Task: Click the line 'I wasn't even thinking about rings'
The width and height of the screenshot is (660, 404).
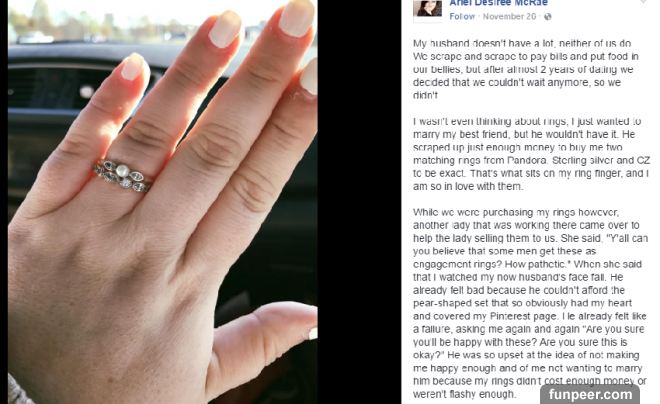Action: point(527,122)
